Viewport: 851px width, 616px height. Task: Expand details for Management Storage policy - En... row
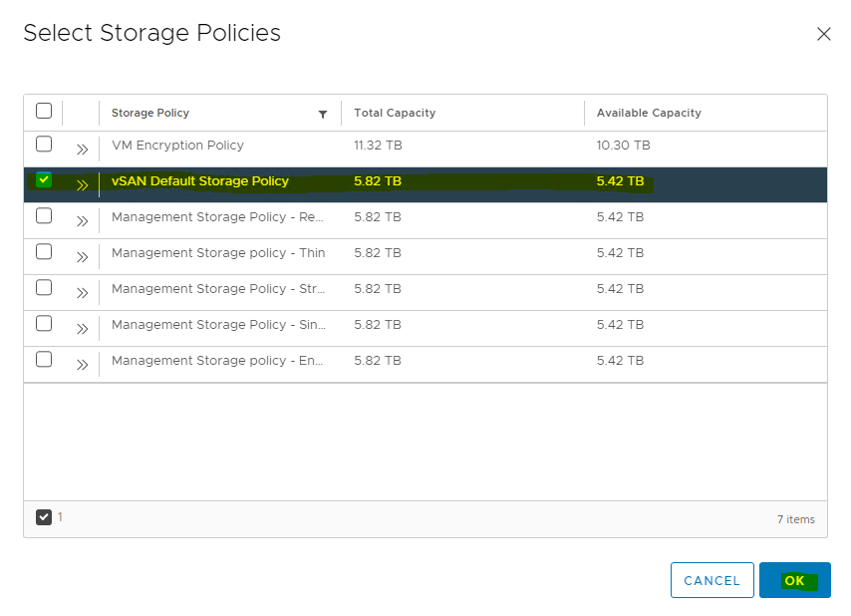tap(82, 364)
